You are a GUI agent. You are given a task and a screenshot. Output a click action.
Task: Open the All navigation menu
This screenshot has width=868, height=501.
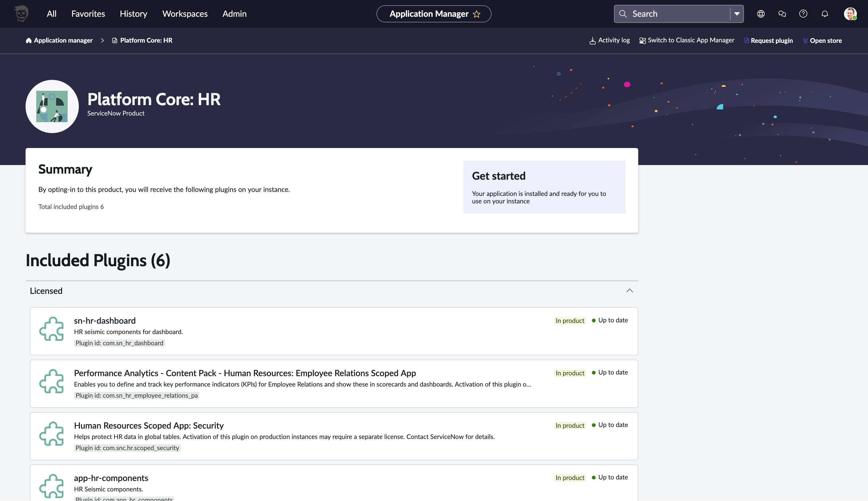click(x=51, y=14)
